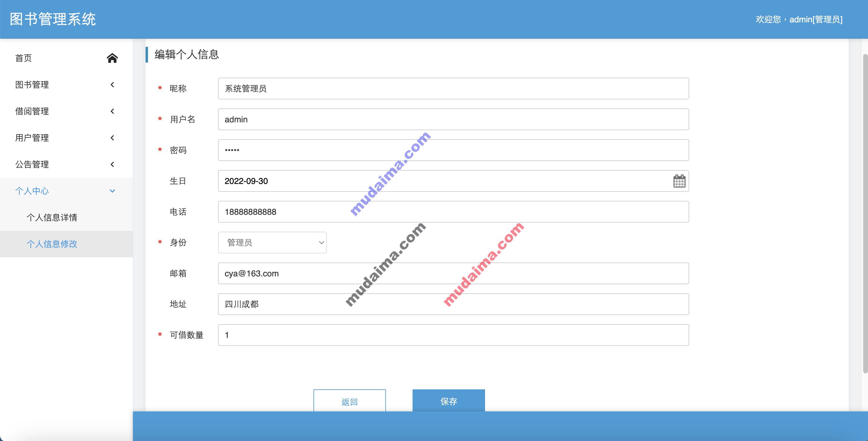Focus the 邮箱 field cya@163.com
Image resolution: width=868 pixels, height=441 pixels.
(453, 274)
